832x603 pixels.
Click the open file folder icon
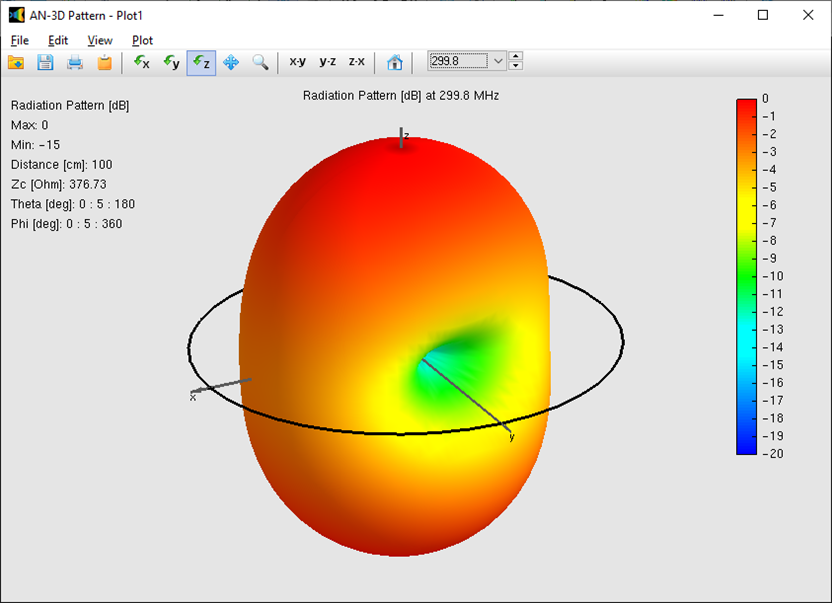pyautogui.click(x=16, y=63)
